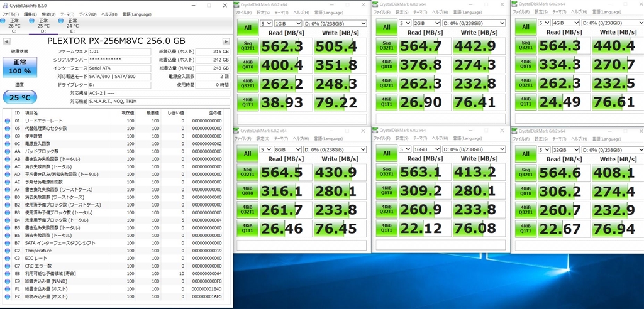The width and height of the screenshot is (644, 309).
Task: Open 設定(S) menu in the 1GiB CrystalDiskMark window
Action: pos(263,13)
